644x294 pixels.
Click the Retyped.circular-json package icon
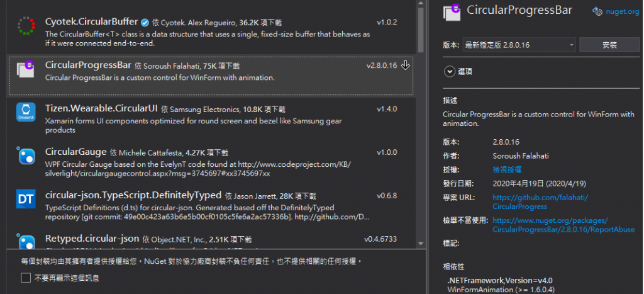[26, 241]
